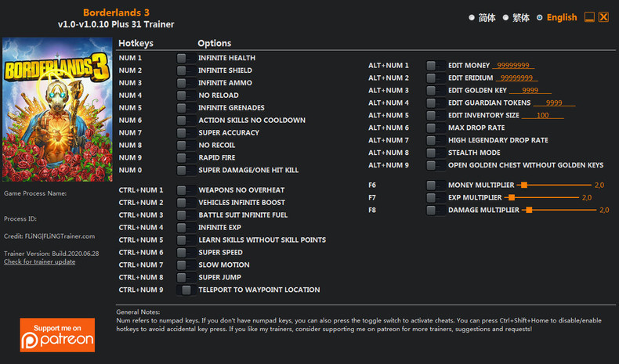
Task: Click the EXP Multiplier slider handle
Action: (x=512, y=197)
